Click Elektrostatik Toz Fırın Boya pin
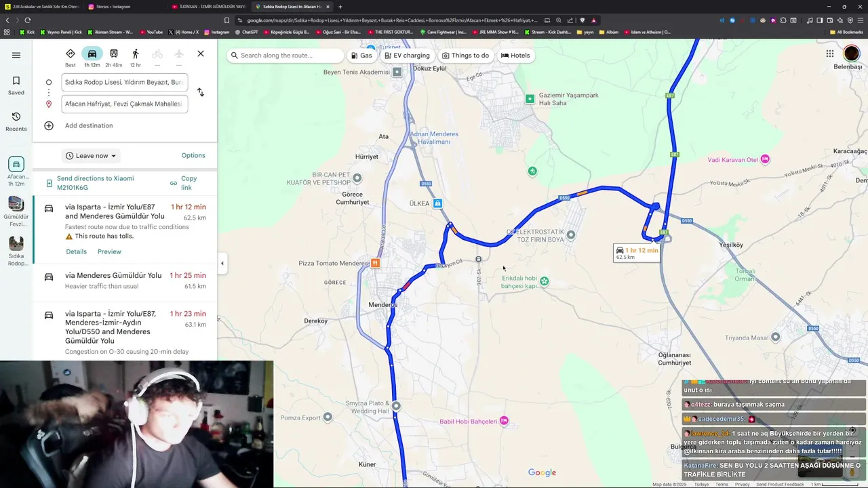This screenshot has width=868, height=488. (571, 235)
